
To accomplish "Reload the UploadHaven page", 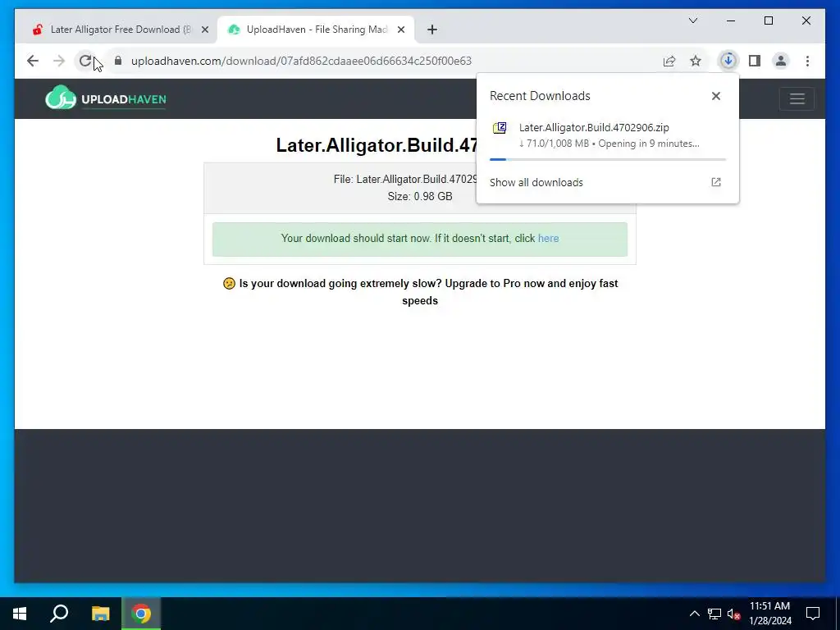I will tap(85, 61).
